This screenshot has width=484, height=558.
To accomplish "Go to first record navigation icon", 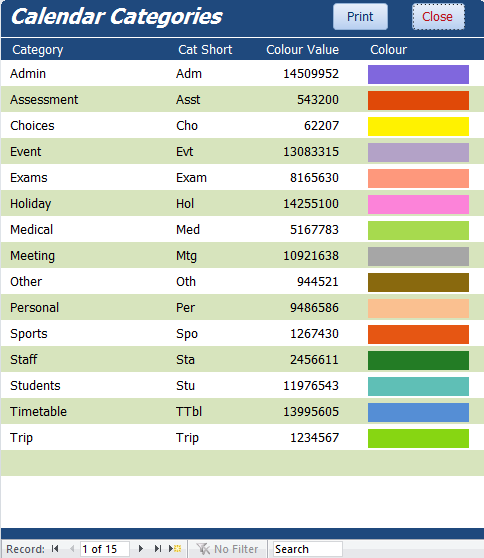I will pyautogui.click(x=55, y=549).
